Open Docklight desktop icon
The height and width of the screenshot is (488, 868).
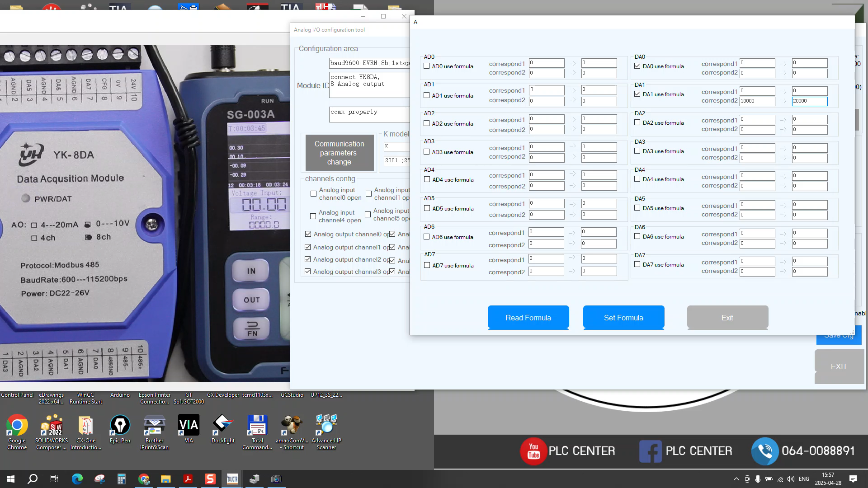(223, 425)
